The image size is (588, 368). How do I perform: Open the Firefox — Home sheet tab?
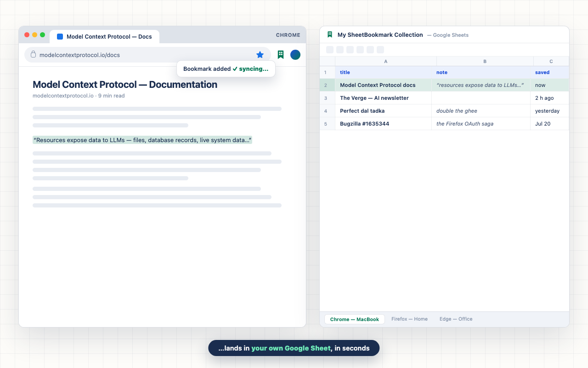pyautogui.click(x=409, y=319)
